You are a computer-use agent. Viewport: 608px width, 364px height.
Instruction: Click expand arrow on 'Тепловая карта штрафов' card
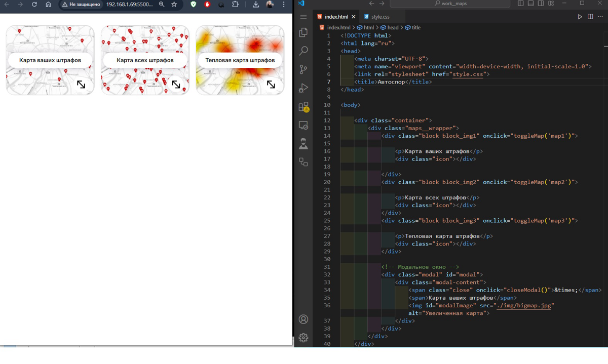(x=271, y=85)
